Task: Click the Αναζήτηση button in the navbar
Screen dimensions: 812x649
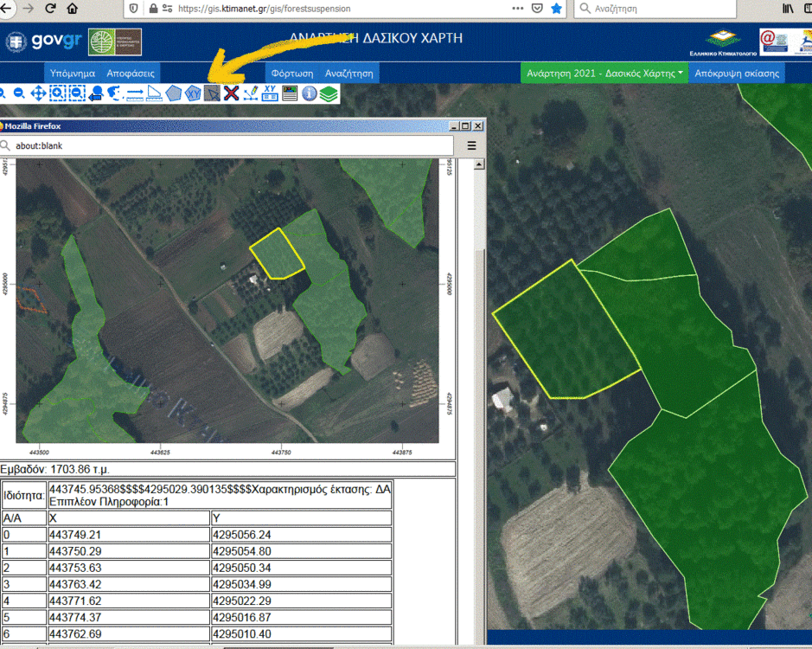Action: pos(348,74)
